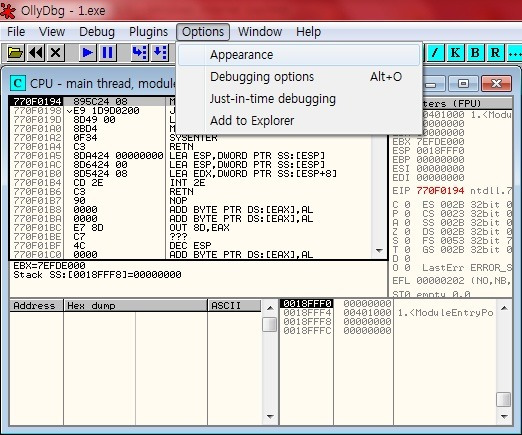
Task: Select LastErr ERROR_S line in registers
Action: coord(467,268)
